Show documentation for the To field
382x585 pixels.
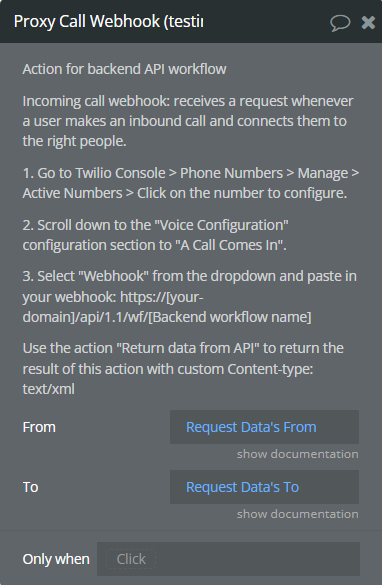[x=297, y=514]
